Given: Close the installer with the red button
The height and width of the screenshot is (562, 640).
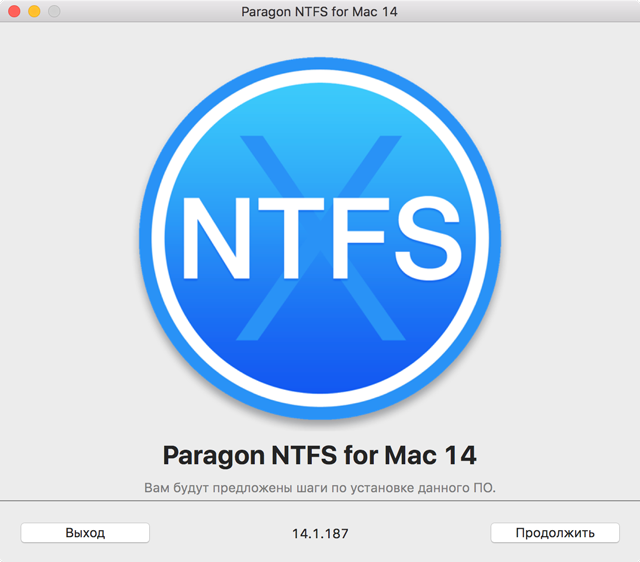Looking at the screenshot, I should click(x=14, y=11).
